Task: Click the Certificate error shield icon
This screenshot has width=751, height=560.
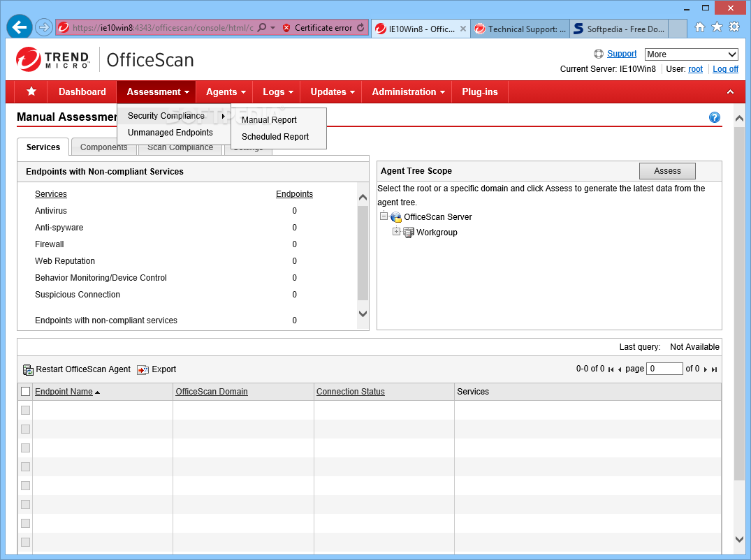Action: click(286, 28)
